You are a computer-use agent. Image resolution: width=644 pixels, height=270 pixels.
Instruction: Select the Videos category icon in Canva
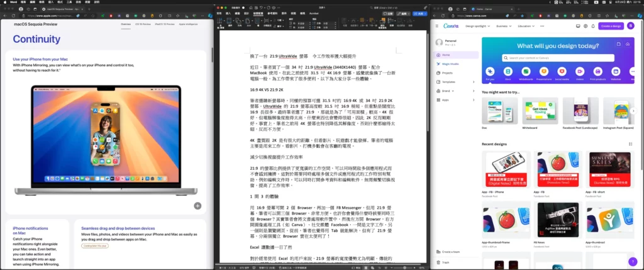[x=580, y=71]
